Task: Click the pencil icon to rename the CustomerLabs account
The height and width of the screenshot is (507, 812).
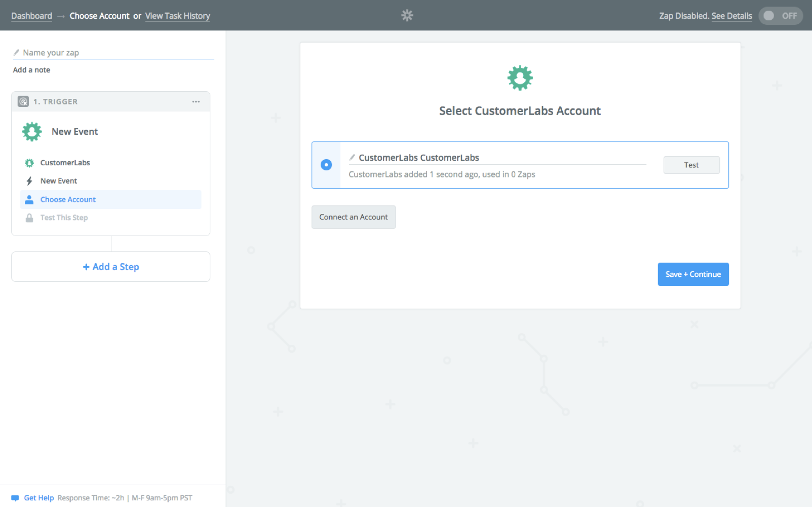Action: (x=352, y=158)
